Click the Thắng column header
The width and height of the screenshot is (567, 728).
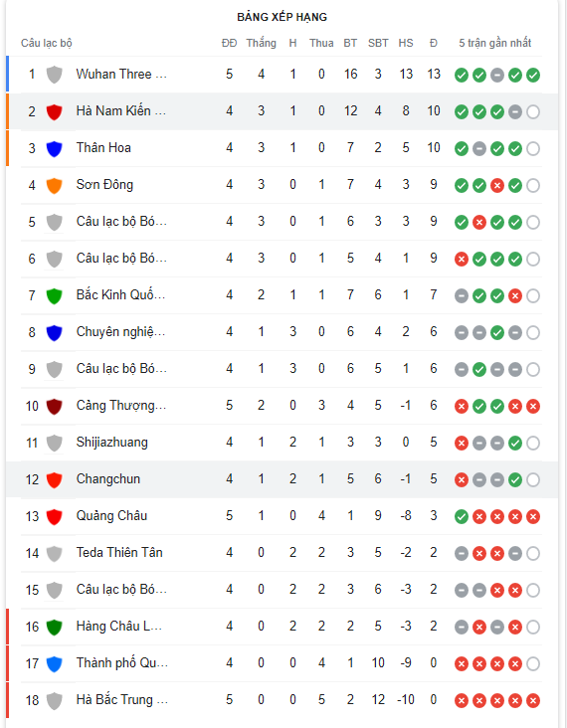click(261, 43)
